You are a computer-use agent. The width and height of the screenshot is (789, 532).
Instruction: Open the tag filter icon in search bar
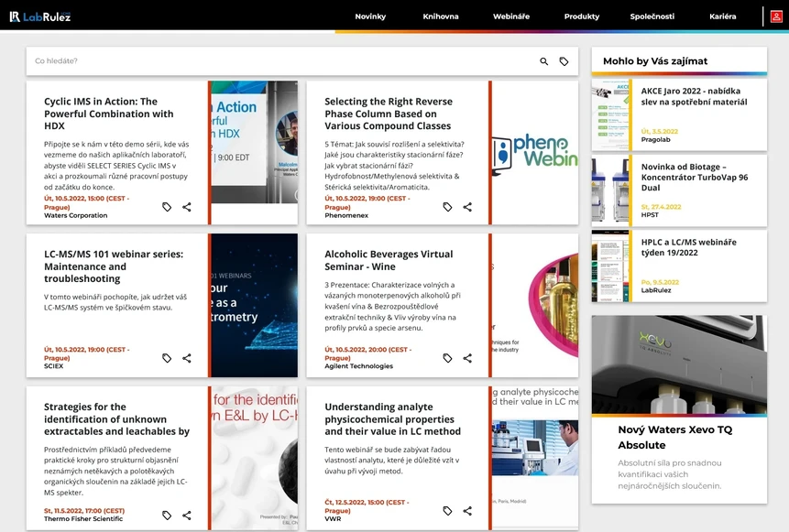click(x=564, y=61)
